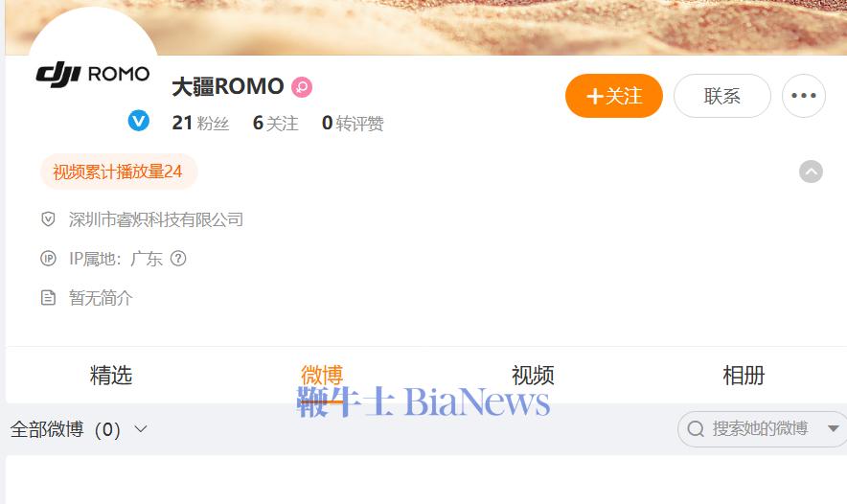847x504 pixels.
Task: Click the pink female gender icon
Action: click(x=302, y=87)
